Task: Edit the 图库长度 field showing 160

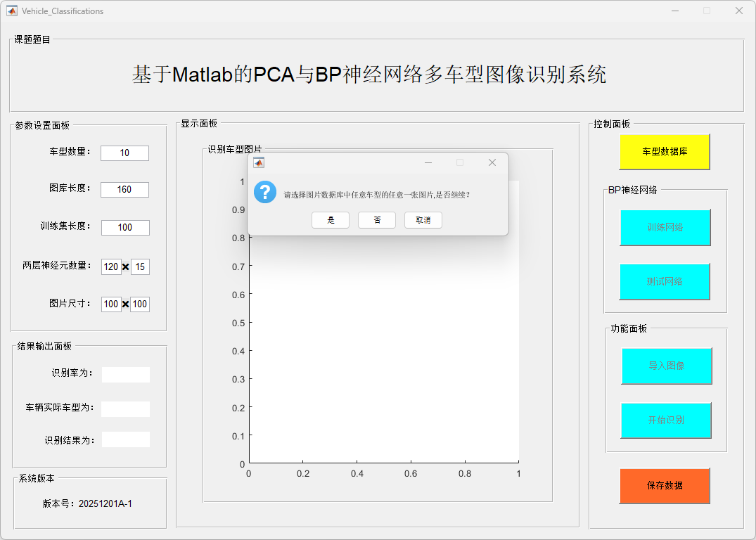Action: (x=124, y=189)
